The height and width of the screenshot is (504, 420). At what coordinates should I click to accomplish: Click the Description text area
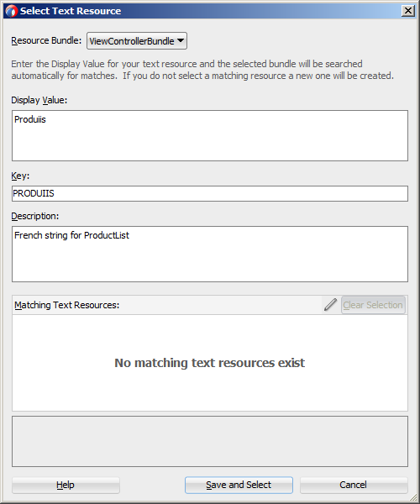point(210,254)
